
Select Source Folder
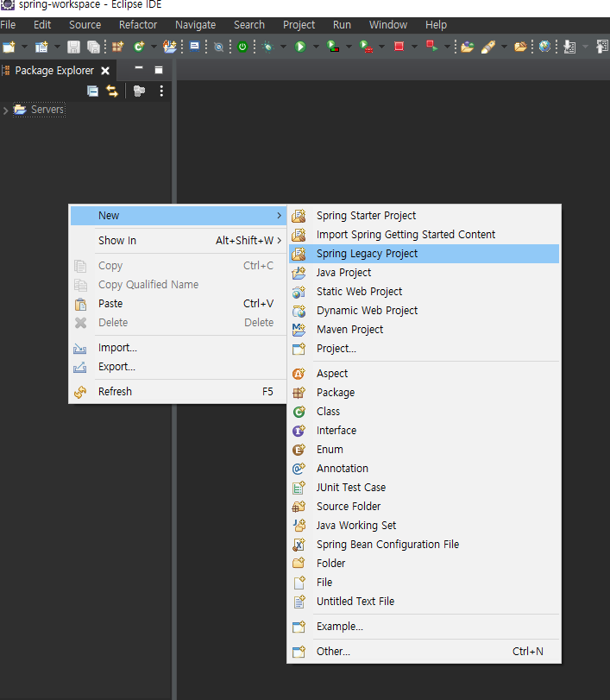coord(424,507)
